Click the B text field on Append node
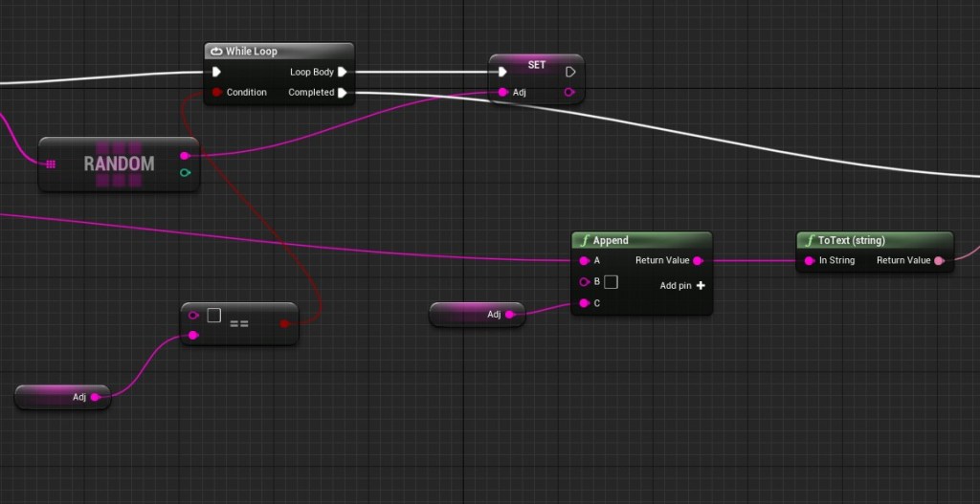980x504 pixels. point(612,282)
